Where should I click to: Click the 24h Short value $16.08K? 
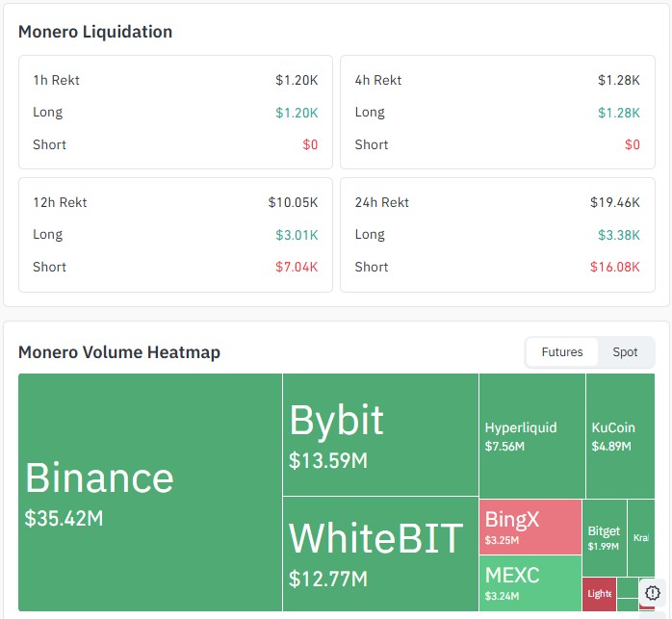coord(615,267)
